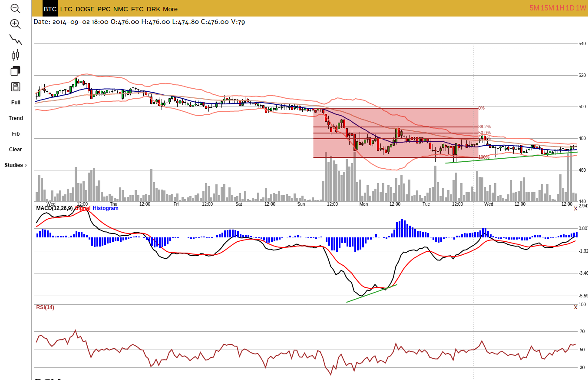588x380 pixels.
Task: Click the RSI(14) label
Action: tap(45, 307)
